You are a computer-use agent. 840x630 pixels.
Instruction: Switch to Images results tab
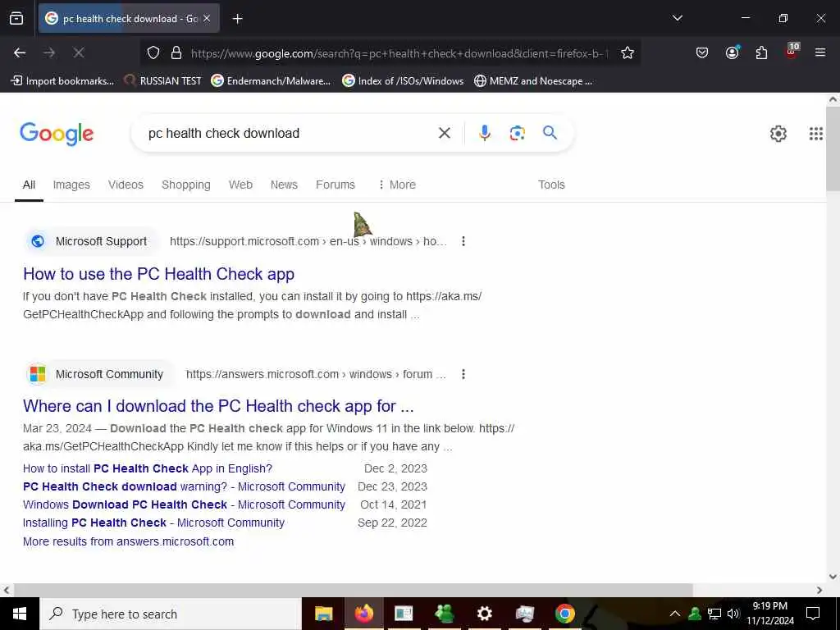[x=71, y=185]
